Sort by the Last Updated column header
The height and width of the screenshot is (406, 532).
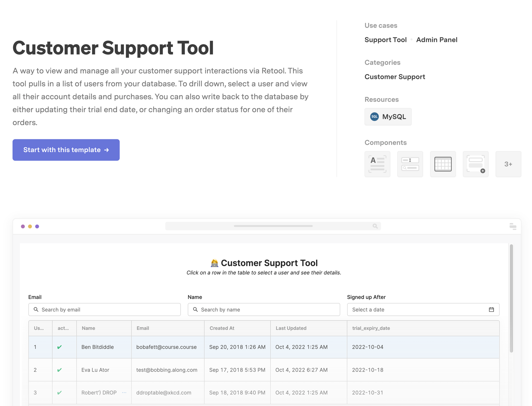pyautogui.click(x=309, y=328)
